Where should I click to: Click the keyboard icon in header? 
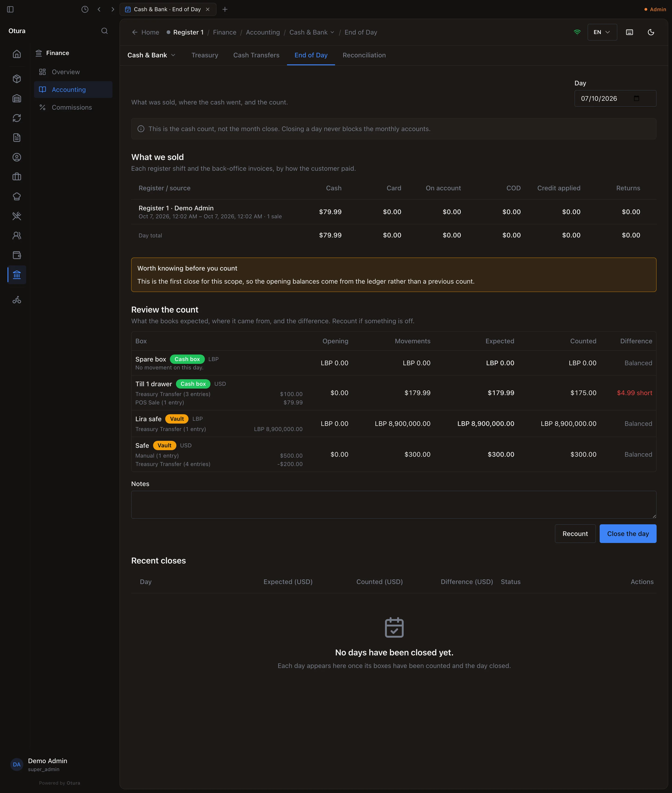629,32
